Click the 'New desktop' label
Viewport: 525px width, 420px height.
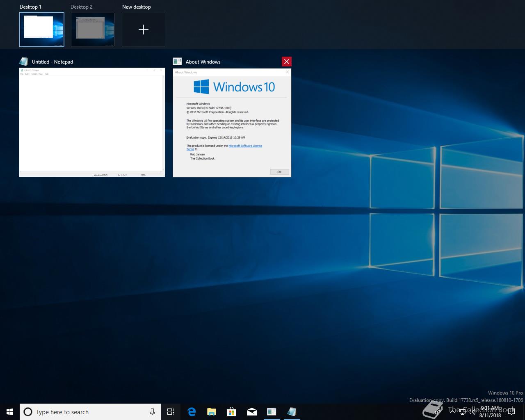pos(137,7)
